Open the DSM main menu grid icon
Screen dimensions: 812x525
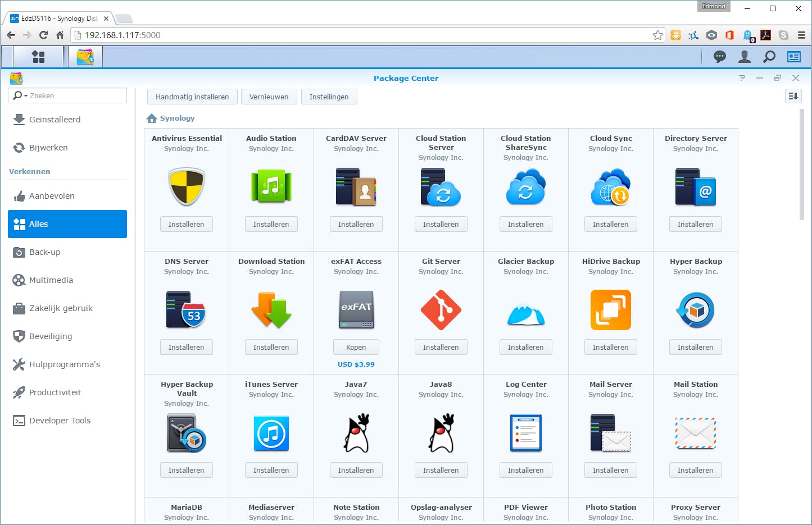coord(38,57)
